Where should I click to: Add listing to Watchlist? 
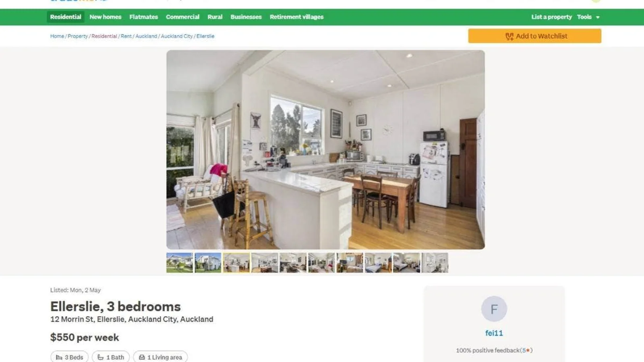pyautogui.click(x=534, y=36)
